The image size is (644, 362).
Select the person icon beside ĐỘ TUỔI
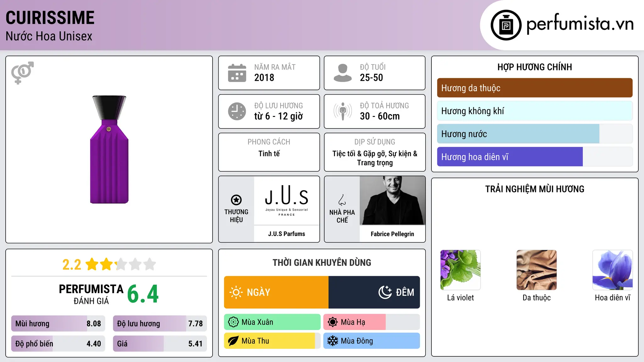click(x=343, y=73)
